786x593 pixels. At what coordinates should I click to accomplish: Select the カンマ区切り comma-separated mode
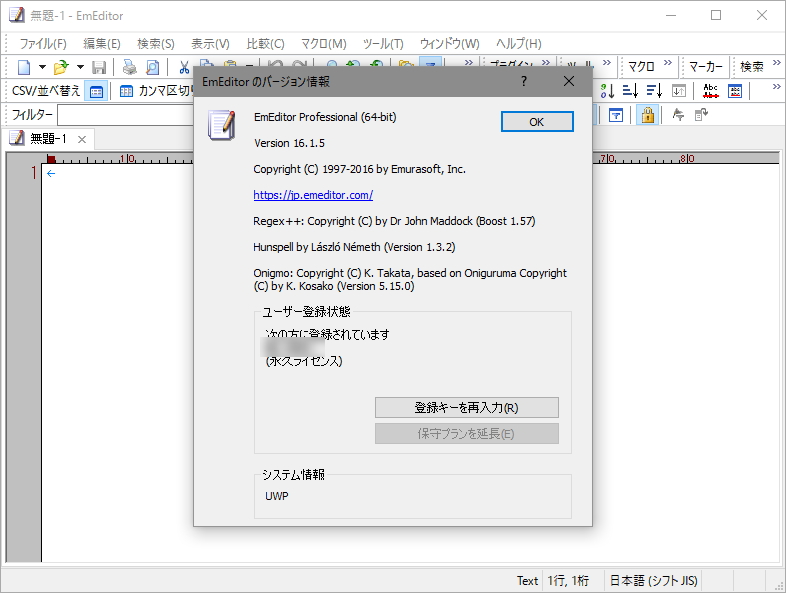pyautogui.click(x=154, y=91)
